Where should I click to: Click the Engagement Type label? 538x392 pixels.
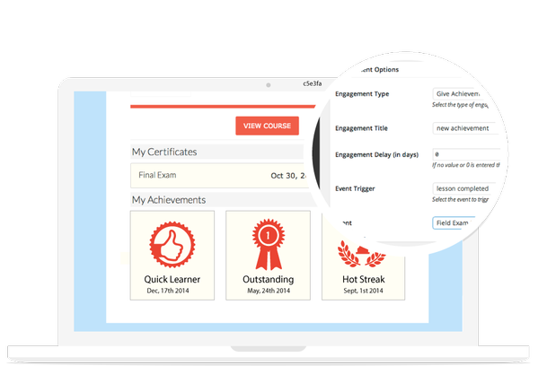pyautogui.click(x=362, y=94)
